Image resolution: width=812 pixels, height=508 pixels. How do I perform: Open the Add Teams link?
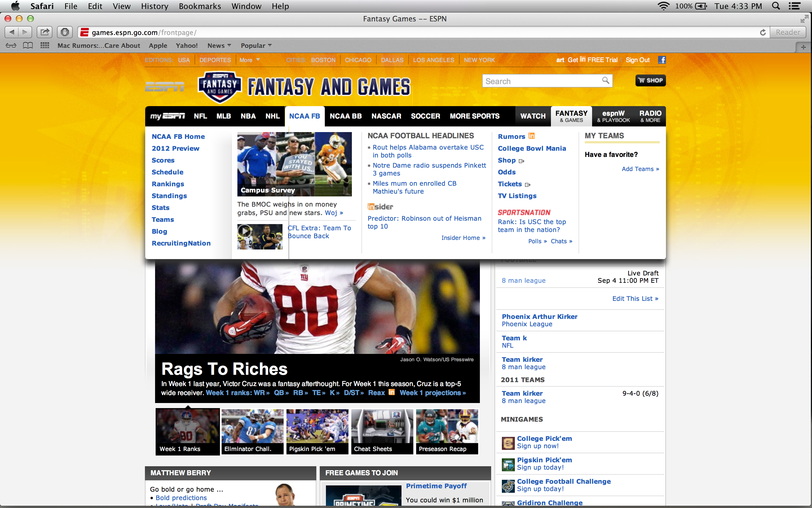click(640, 169)
